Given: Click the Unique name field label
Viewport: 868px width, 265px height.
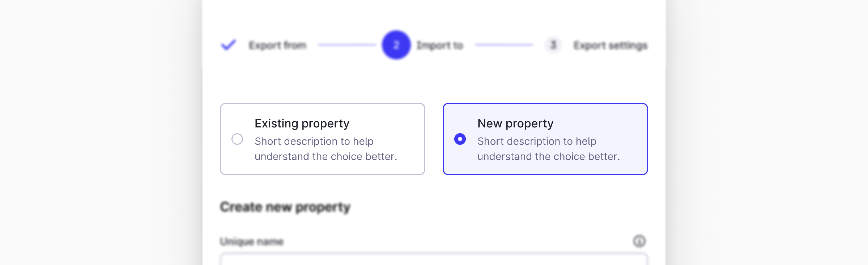Looking at the screenshot, I should 252,241.
